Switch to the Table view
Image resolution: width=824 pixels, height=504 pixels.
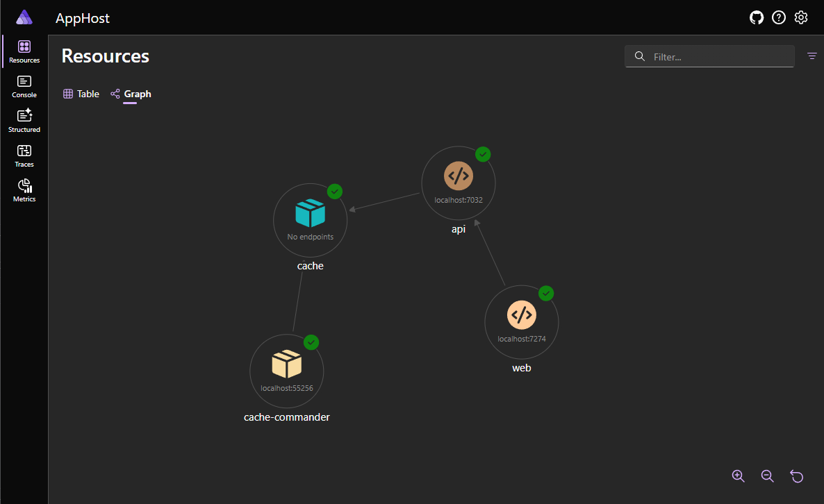point(81,94)
